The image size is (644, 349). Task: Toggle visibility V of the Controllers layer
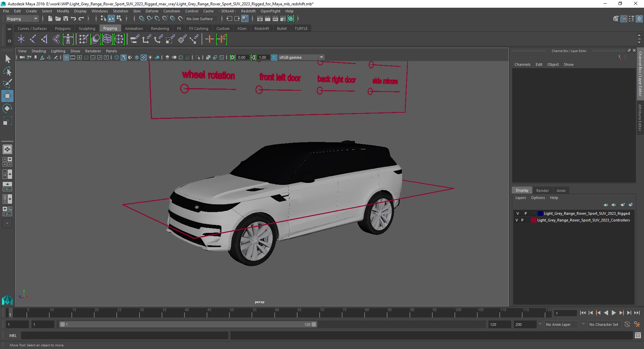tap(517, 220)
